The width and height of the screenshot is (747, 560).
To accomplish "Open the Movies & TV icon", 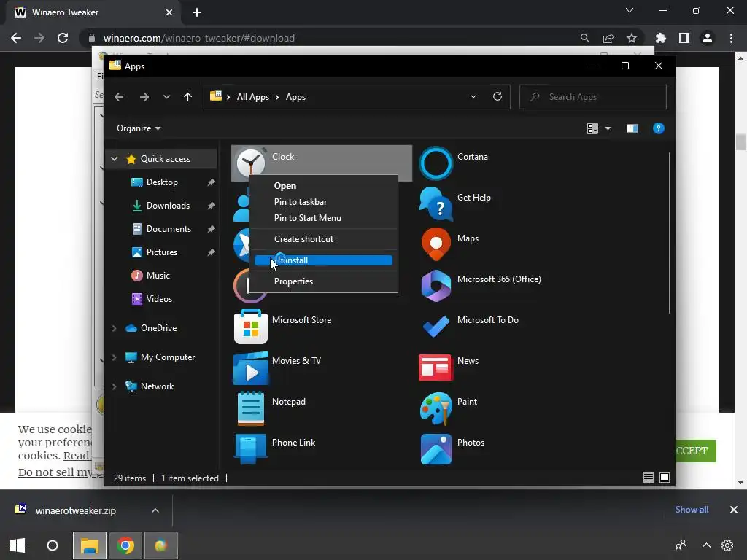I will pyautogui.click(x=251, y=367).
